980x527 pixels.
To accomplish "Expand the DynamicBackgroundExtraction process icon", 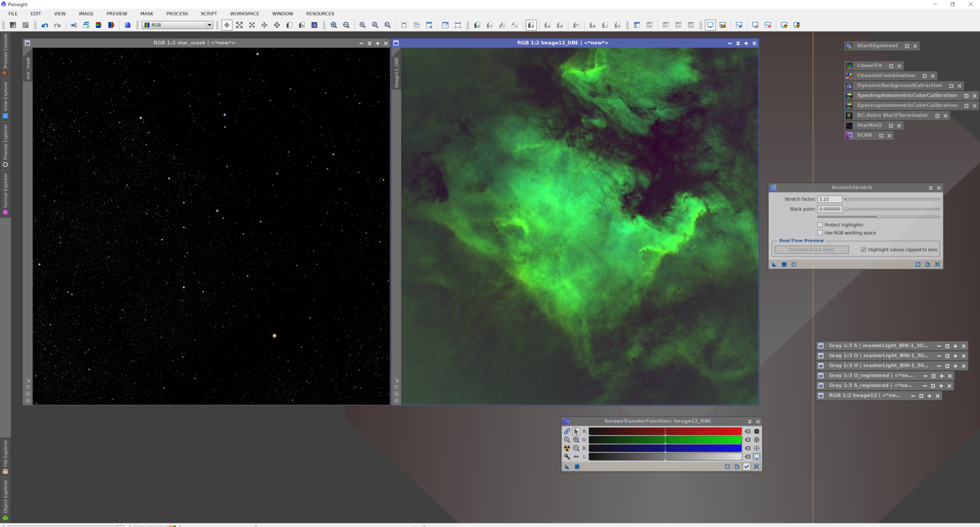I will [951, 86].
